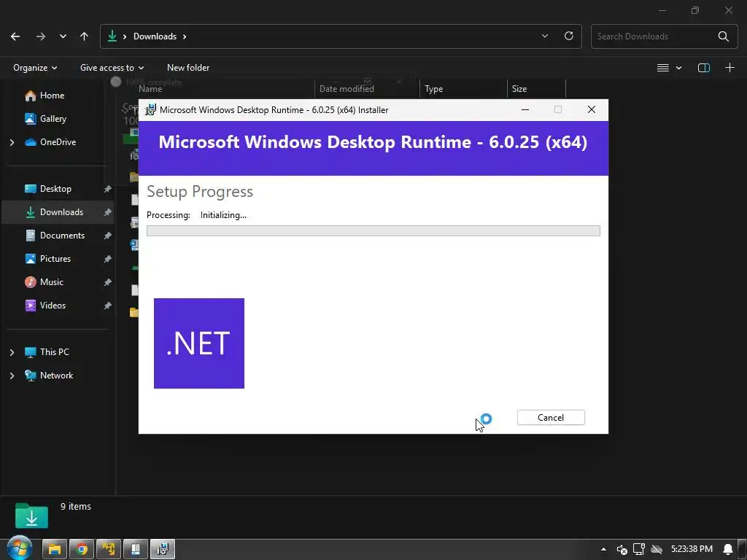Select OneDrive in navigation pane
This screenshot has height=560, width=747.
(58, 142)
